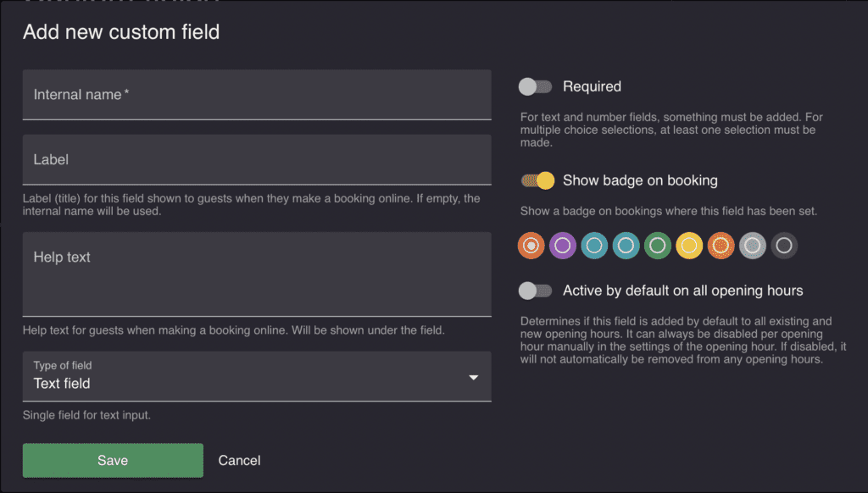
Task: Cancel adding the custom field
Action: 239,460
